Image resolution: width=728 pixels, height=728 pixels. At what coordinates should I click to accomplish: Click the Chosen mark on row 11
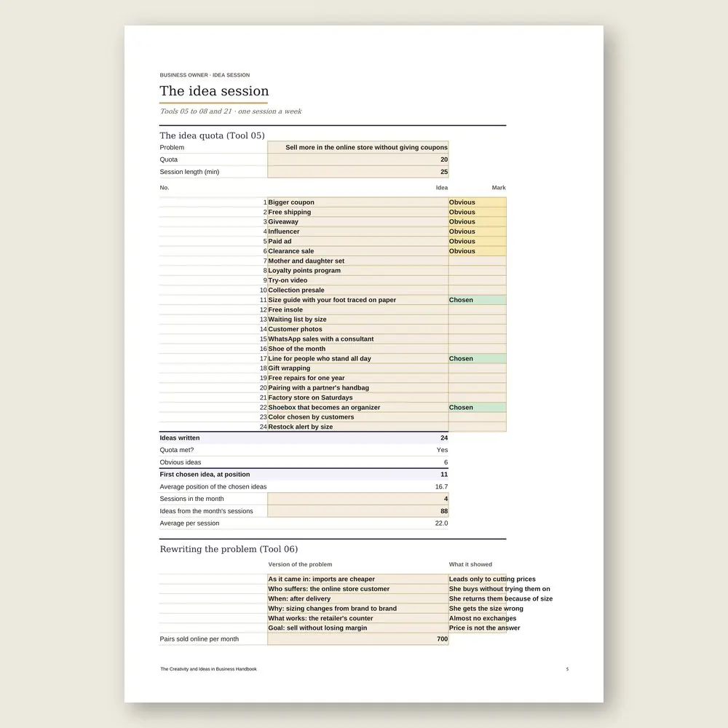tap(478, 300)
